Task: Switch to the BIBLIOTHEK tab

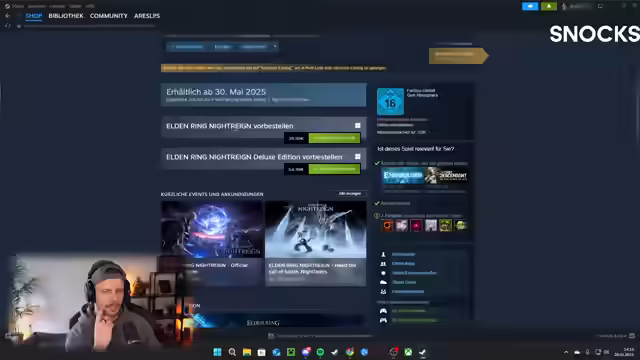Action: point(66,16)
